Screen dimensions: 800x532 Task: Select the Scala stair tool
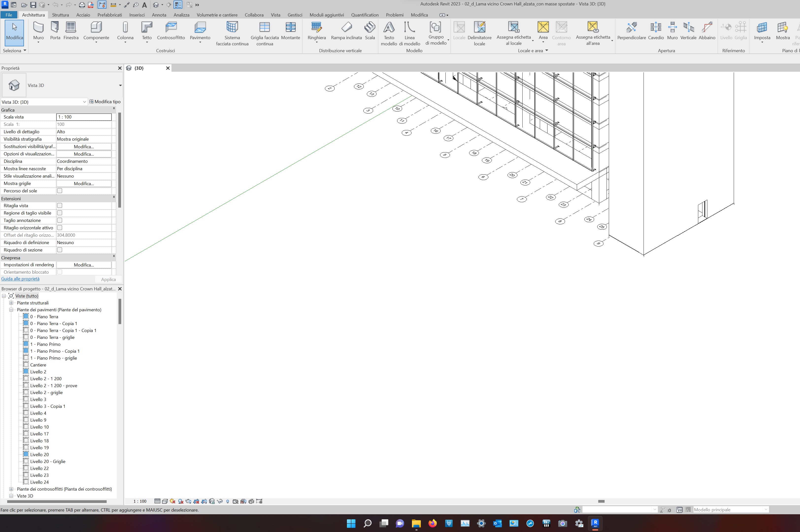coord(370,31)
